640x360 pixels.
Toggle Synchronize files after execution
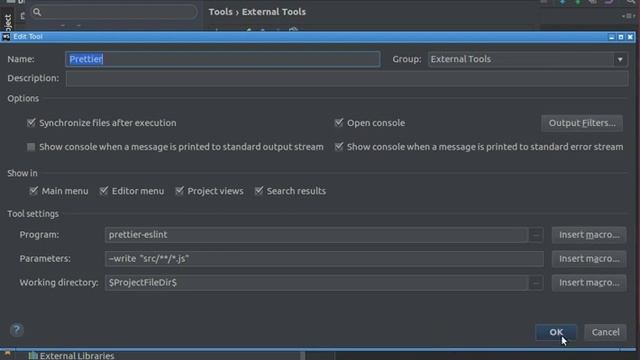click(31, 122)
